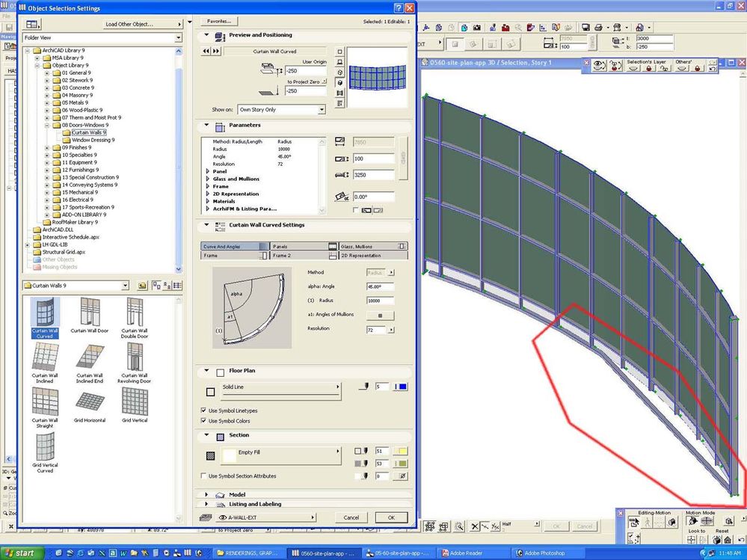Open the Panels tab

point(304,246)
